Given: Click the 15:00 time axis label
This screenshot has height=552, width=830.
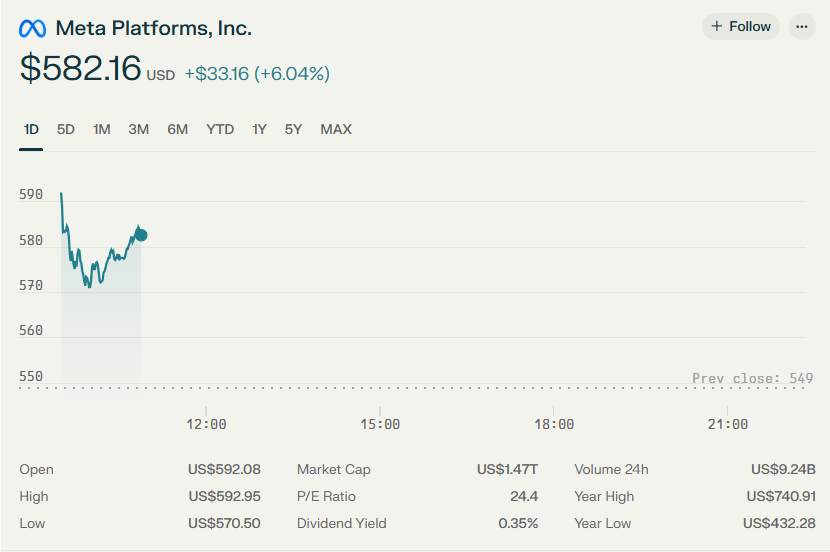Looking at the screenshot, I should [380, 424].
